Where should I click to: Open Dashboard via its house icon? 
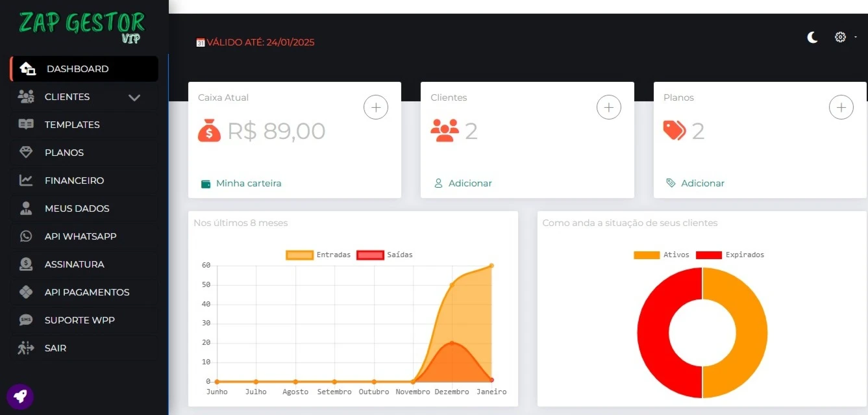[x=27, y=69]
